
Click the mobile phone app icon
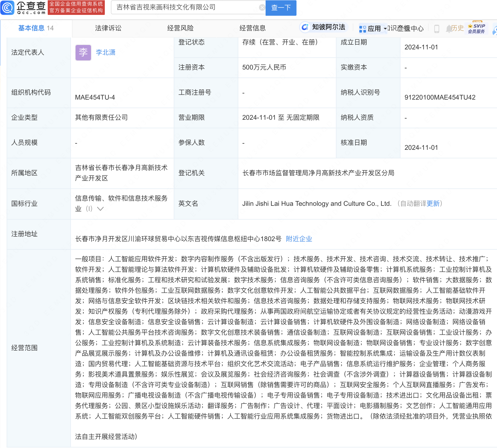point(437,29)
